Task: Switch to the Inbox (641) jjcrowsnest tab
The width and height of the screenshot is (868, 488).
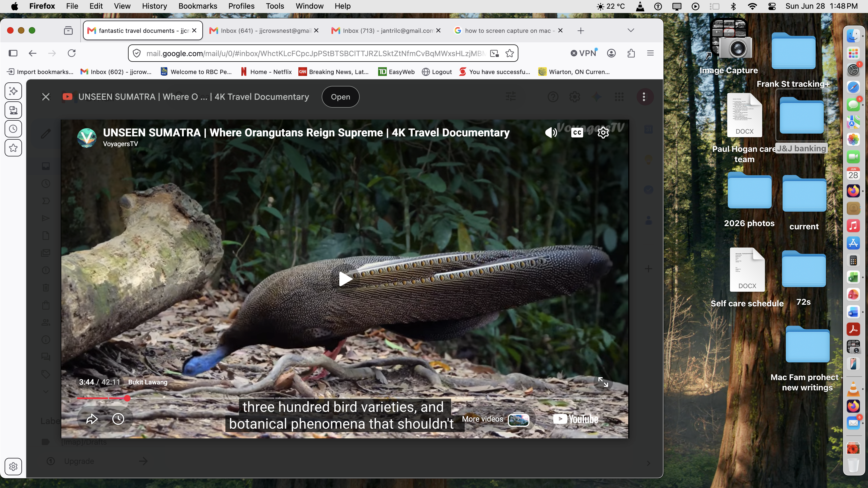Action: [x=264, y=31]
